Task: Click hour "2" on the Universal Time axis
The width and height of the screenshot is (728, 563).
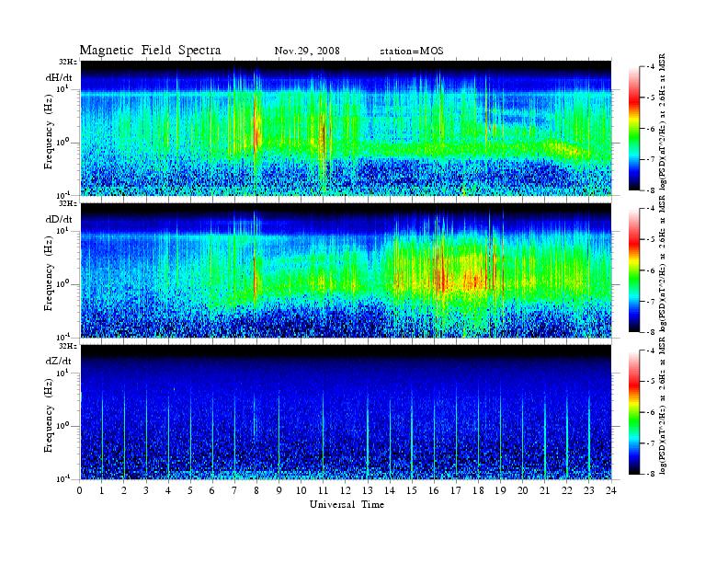Action: [123, 490]
